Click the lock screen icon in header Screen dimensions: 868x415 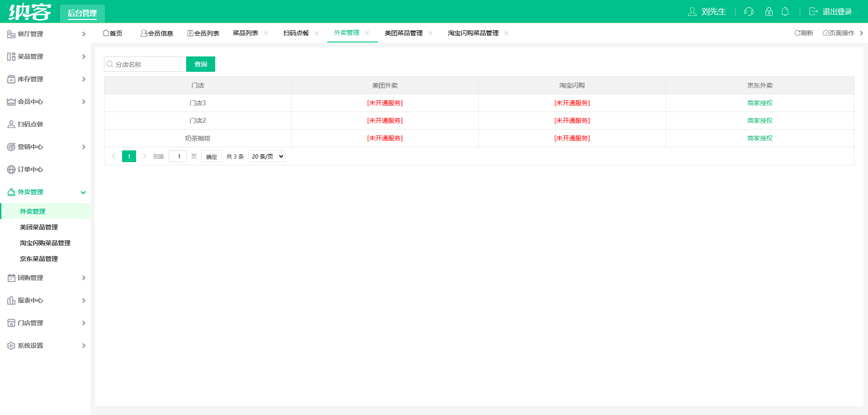769,12
